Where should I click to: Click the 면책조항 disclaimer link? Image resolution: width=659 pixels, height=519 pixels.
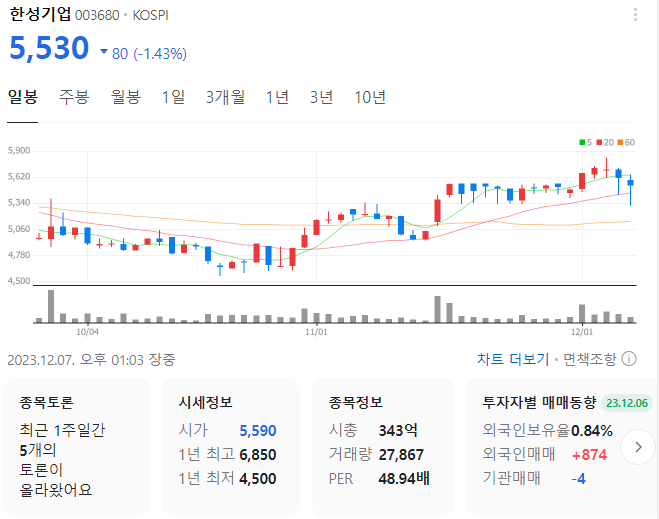[589, 359]
